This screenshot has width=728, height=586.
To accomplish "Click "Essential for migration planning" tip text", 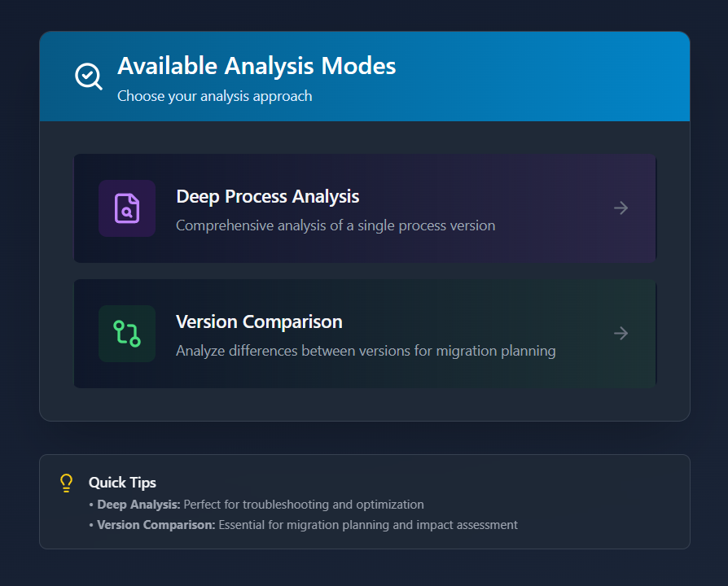I will tap(366, 525).
